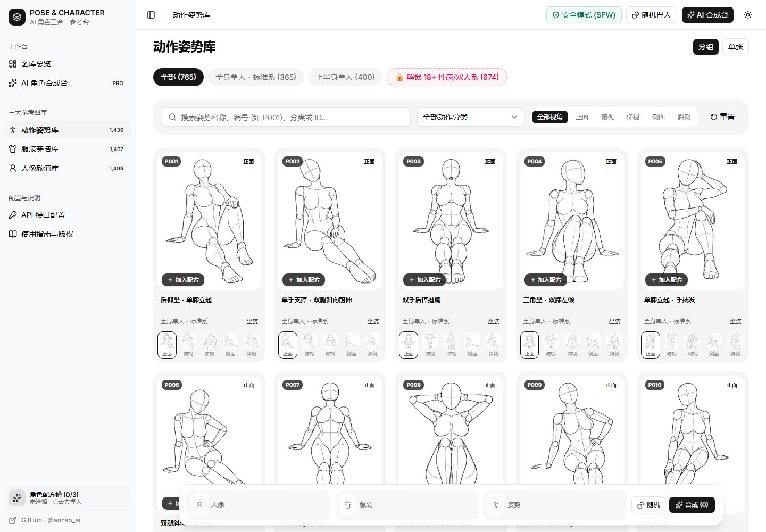Image resolution: width=766 pixels, height=532 pixels.
Task: Focus the pose search input field
Action: (286, 117)
